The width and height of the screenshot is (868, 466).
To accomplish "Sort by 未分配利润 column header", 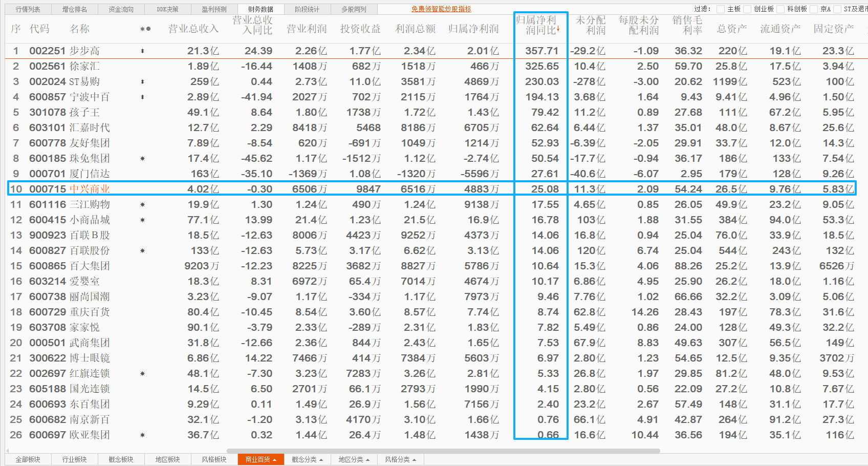I will click(591, 25).
